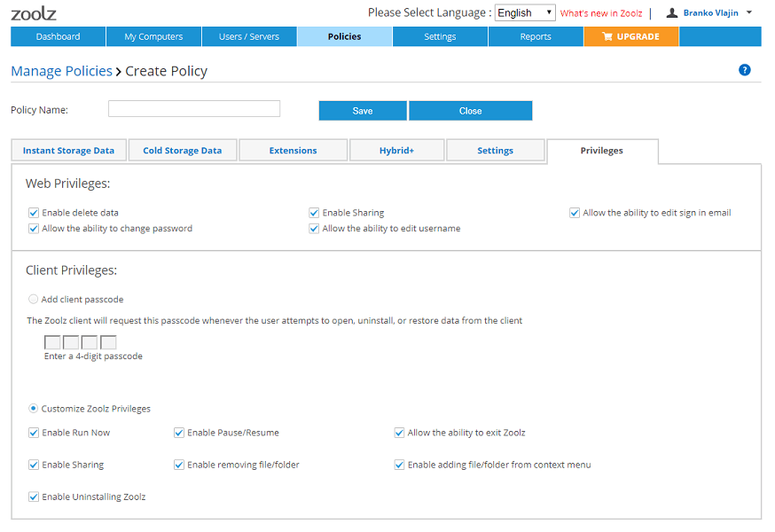Viewport: 775px width, 532px height.
Task: Click the Close button
Action: point(471,111)
